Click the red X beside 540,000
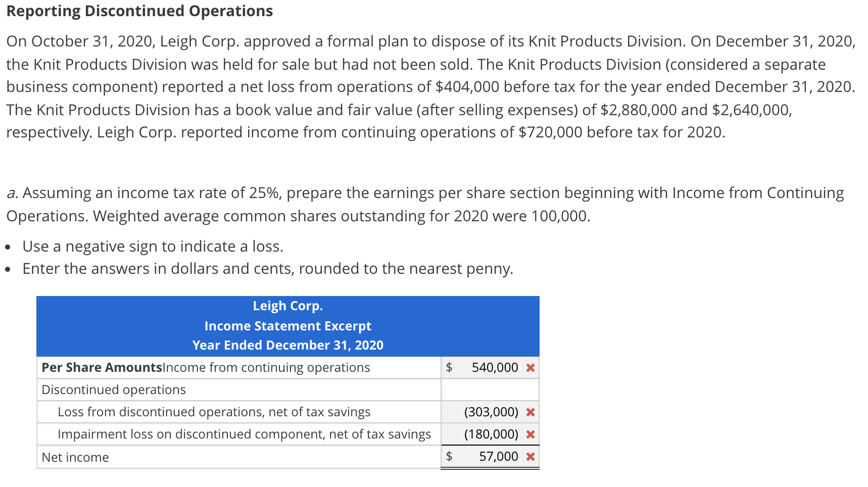This screenshot has width=868, height=487. point(531,367)
